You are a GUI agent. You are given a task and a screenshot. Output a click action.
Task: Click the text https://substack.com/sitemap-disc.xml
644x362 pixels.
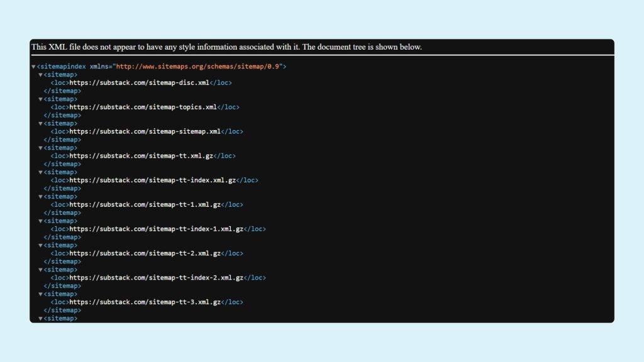(x=139, y=82)
